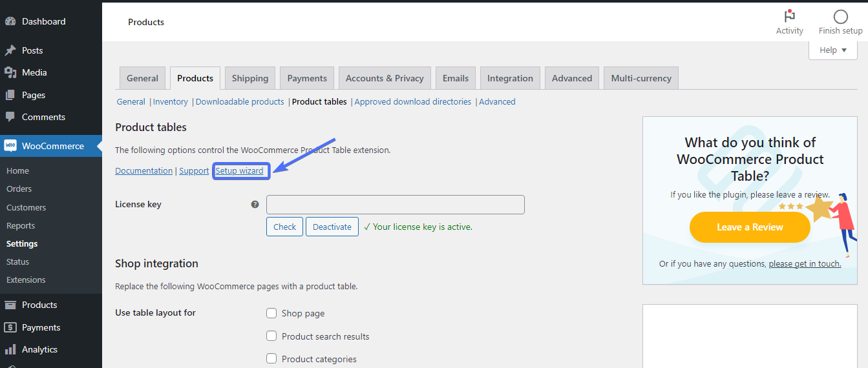Image resolution: width=868 pixels, height=368 pixels.
Task: Open the Documentation link
Action: 143,170
